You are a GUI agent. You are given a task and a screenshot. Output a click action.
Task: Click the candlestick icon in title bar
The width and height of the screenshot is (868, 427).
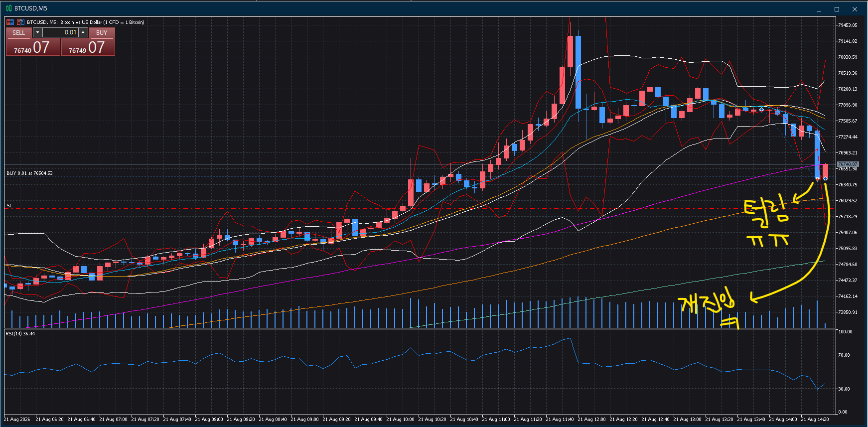point(8,8)
